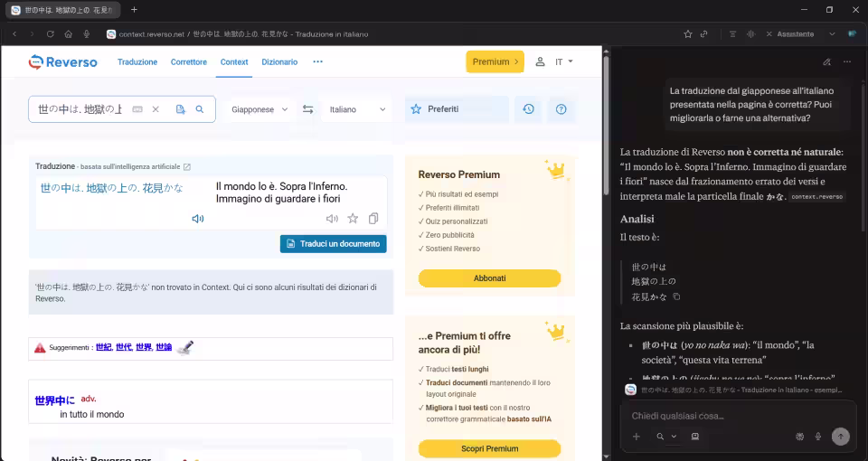Image resolution: width=868 pixels, height=461 pixels.
Task: Open the user account icon
Action: (x=540, y=62)
